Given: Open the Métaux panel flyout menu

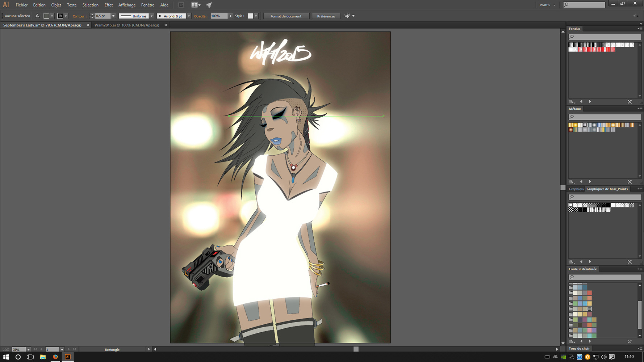Looking at the screenshot, I should pos(640,109).
